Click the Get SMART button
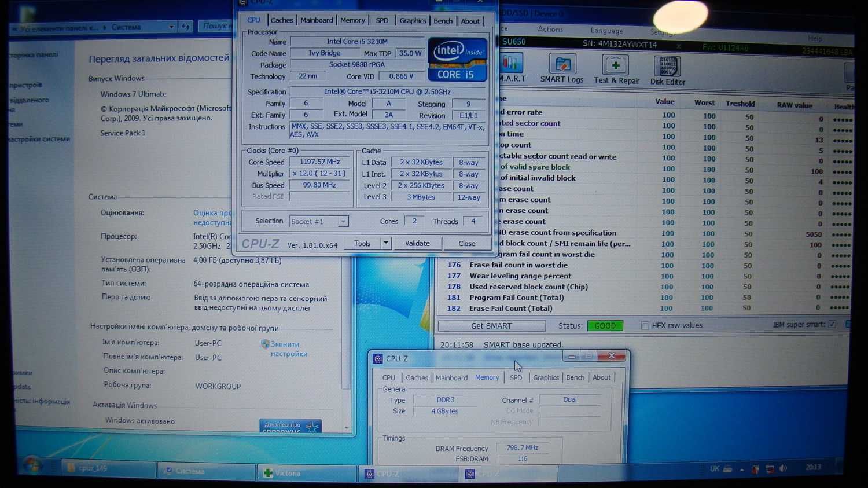 pyautogui.click(x=491, y=326)
